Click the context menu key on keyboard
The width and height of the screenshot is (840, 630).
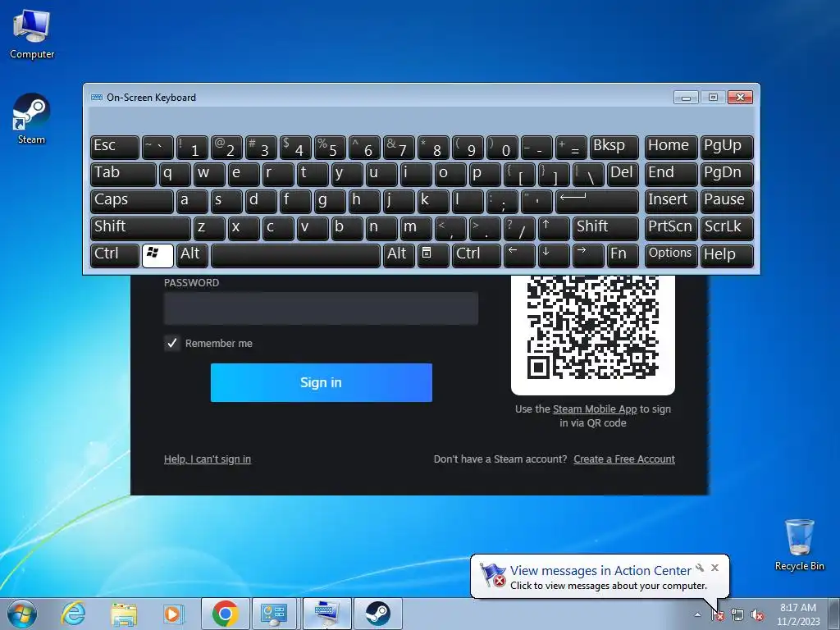pyautogui.click(x=433, y=256)
